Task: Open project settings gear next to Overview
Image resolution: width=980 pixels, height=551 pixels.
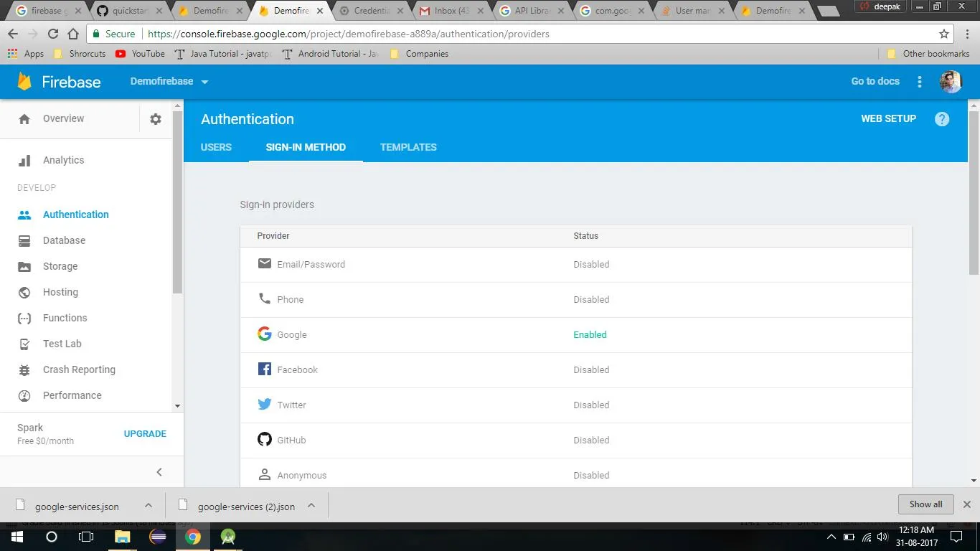Action: click(x=156, y=119)
